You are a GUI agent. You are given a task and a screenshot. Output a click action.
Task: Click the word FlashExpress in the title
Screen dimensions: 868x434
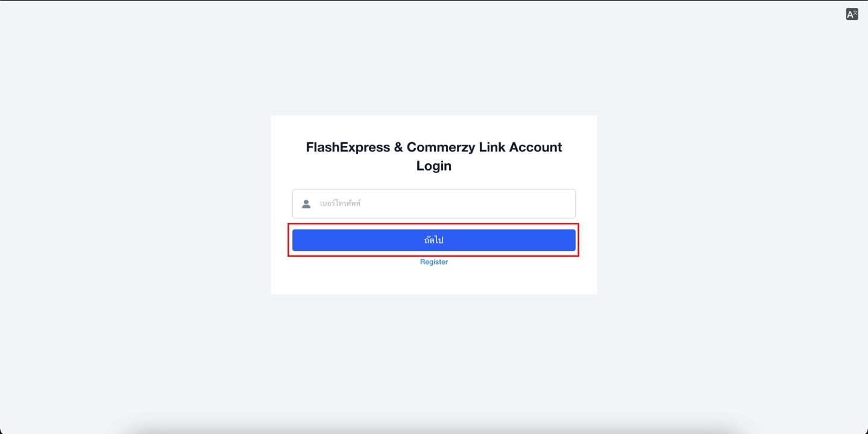coord(348,147)
